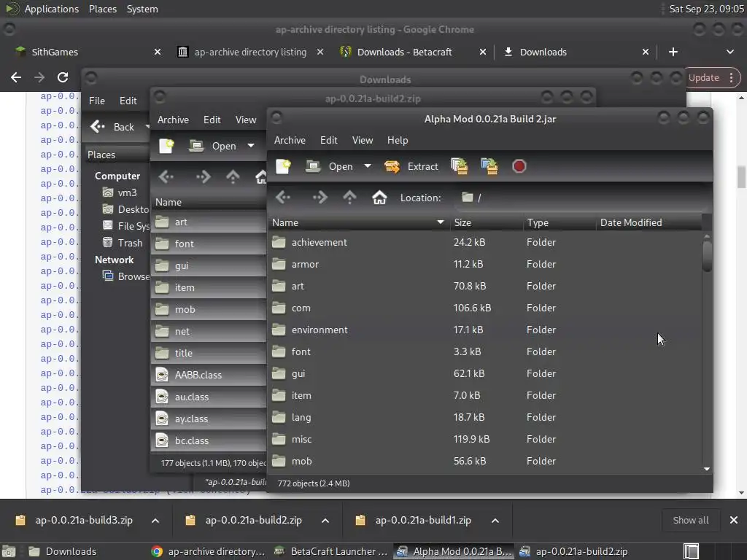Viewport: 747px width, 560px height.
Task: Click the Add Folder icon in Alpha Mod jar toolbar
Action: (489, 167)
